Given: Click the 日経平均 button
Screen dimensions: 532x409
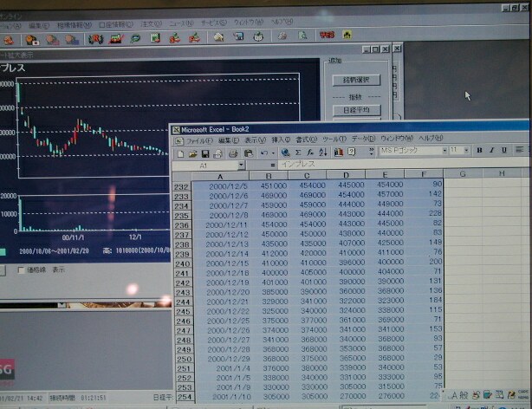Looking at the screenshot, I should tap(355, 110).
